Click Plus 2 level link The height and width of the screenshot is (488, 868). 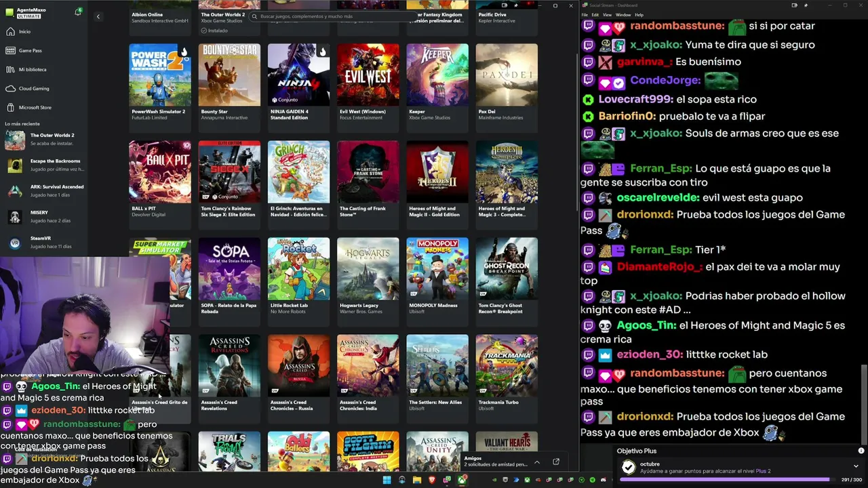point(763,471)
